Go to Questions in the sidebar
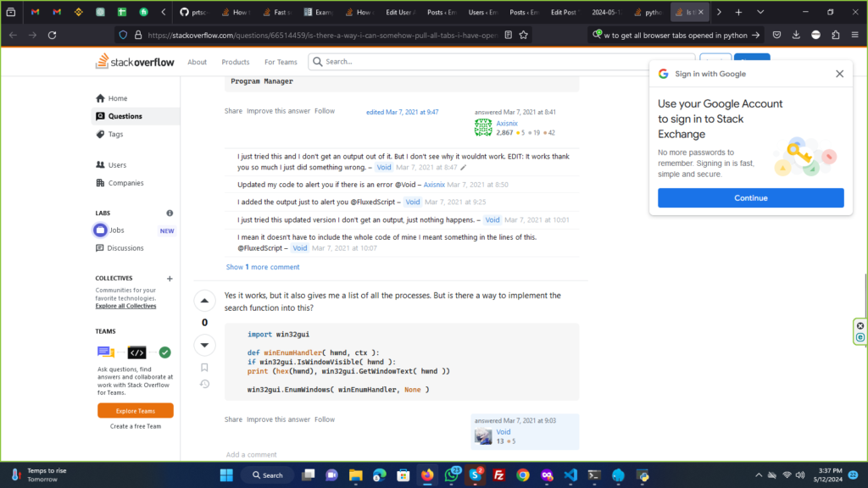 tap(125, 116)
